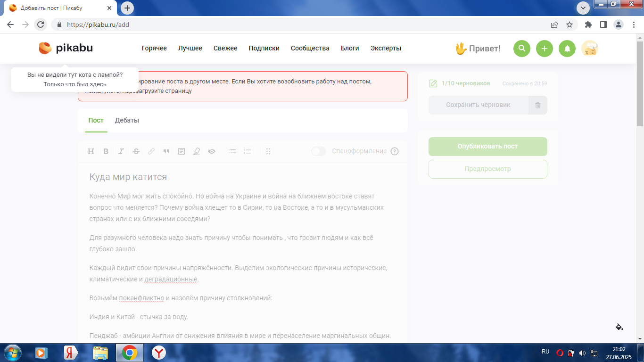Toggle bold text formatting
Image resolution: width=644 pixels, height=362 pixels.
(x=106, y=151)
